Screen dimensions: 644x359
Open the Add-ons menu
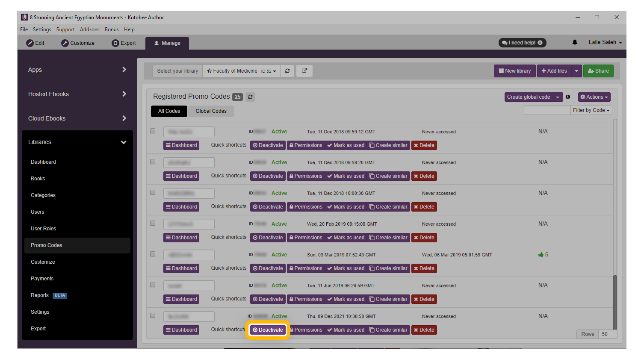coord(90,29)
